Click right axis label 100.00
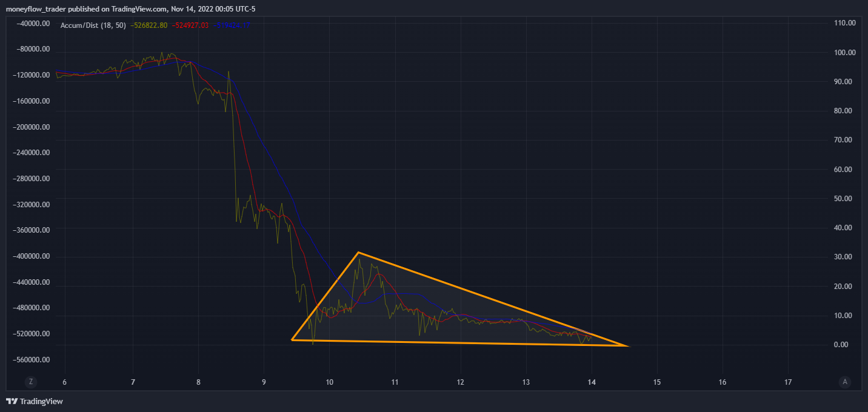This screenshot has height=412, width=868. [x=844, y=53]
